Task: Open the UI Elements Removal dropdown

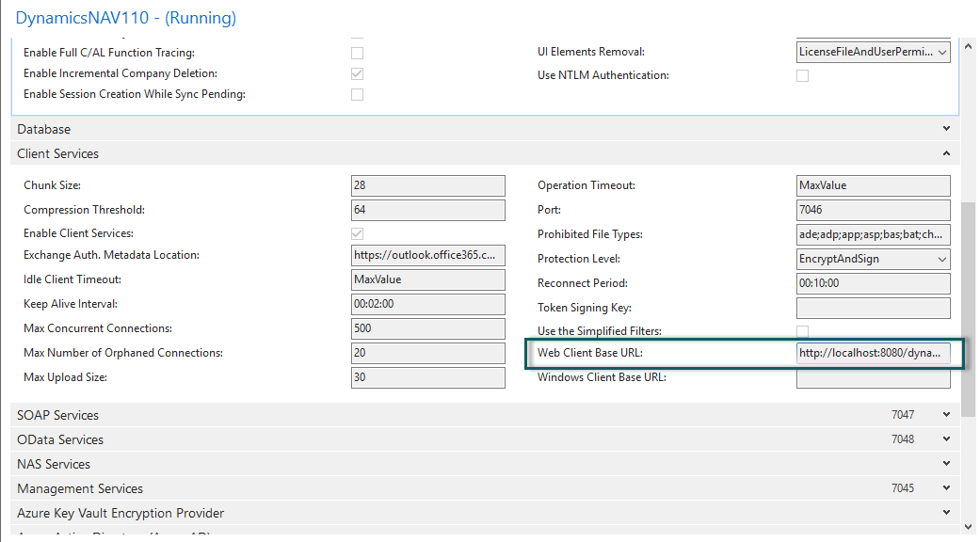Action: [x=942, y=52]
